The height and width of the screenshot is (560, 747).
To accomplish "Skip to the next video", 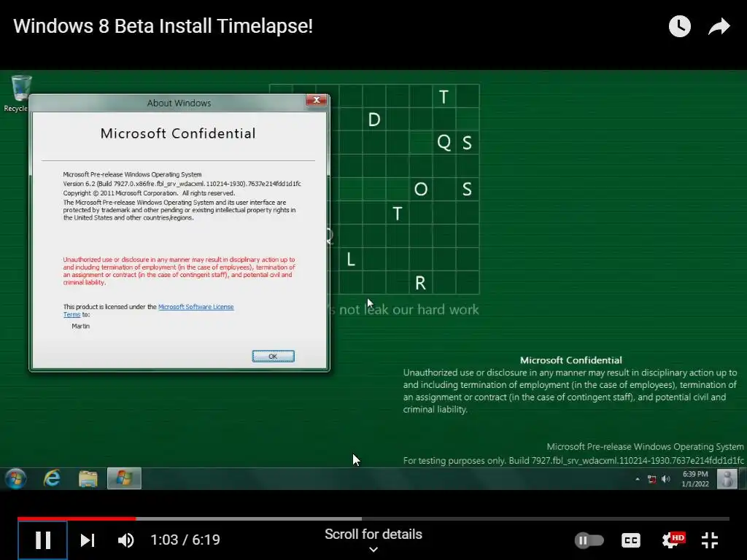I will (x=88, y=540).
